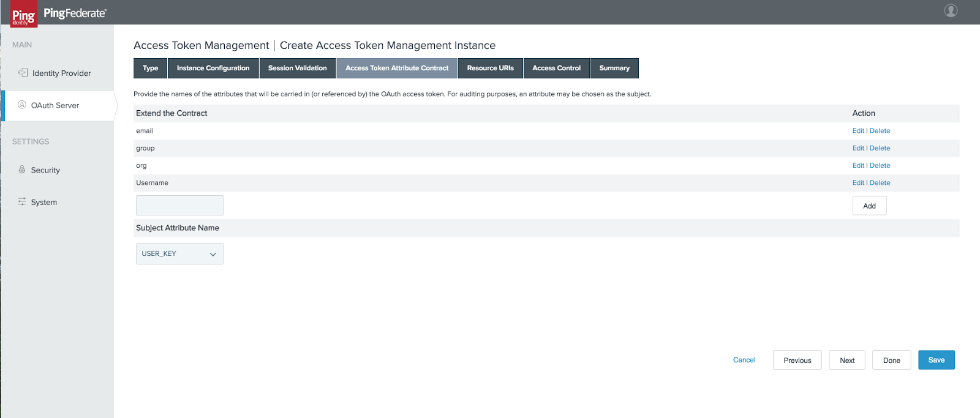Image resolution: width=980 pixels, height=418 pixels.
Task: Open the Access Control tab
Action: point(556,68)
